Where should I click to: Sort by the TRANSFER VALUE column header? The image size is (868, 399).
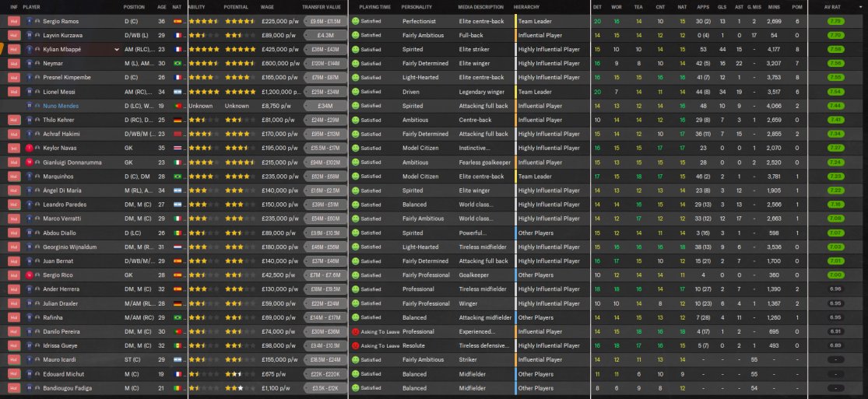point(322,7)
